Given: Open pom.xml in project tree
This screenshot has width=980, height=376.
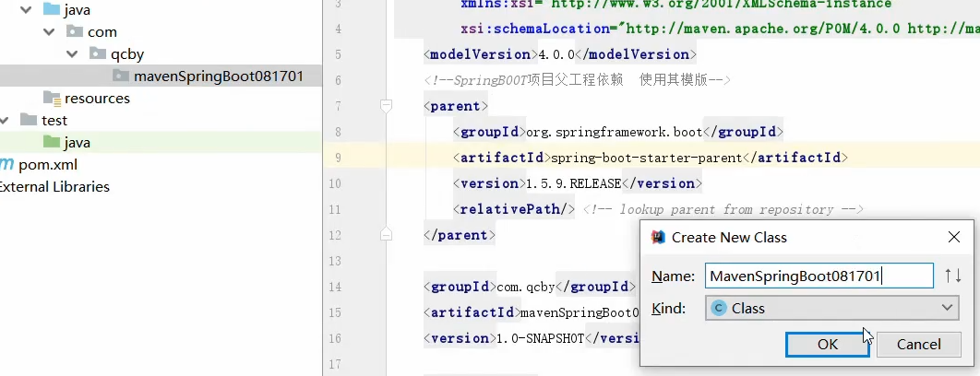Looking at the screenshot, I should click(x=48, y=165).
